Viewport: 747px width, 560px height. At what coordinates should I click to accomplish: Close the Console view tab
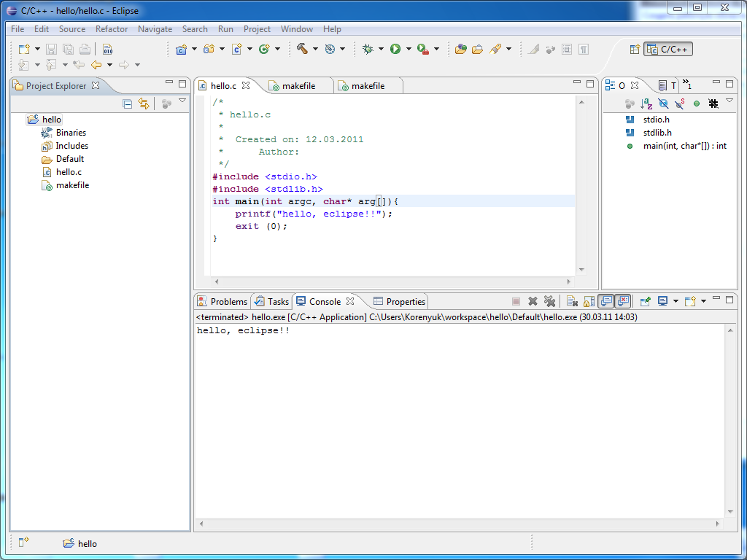(x=349, y=301)
